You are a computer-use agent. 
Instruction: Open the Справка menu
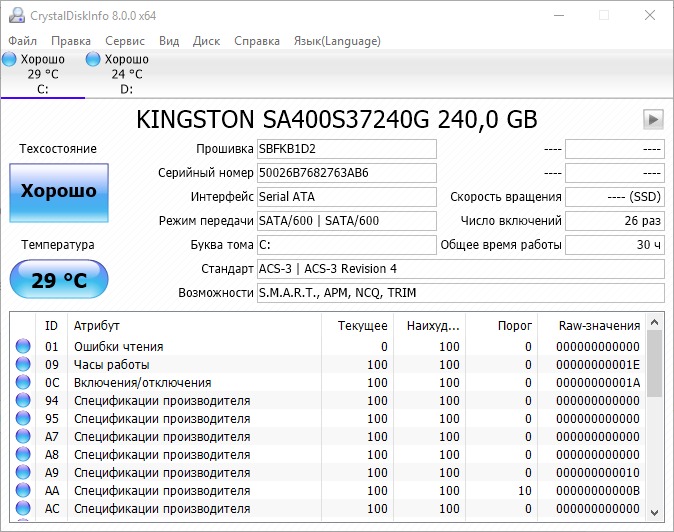click(x=257, y=41)
